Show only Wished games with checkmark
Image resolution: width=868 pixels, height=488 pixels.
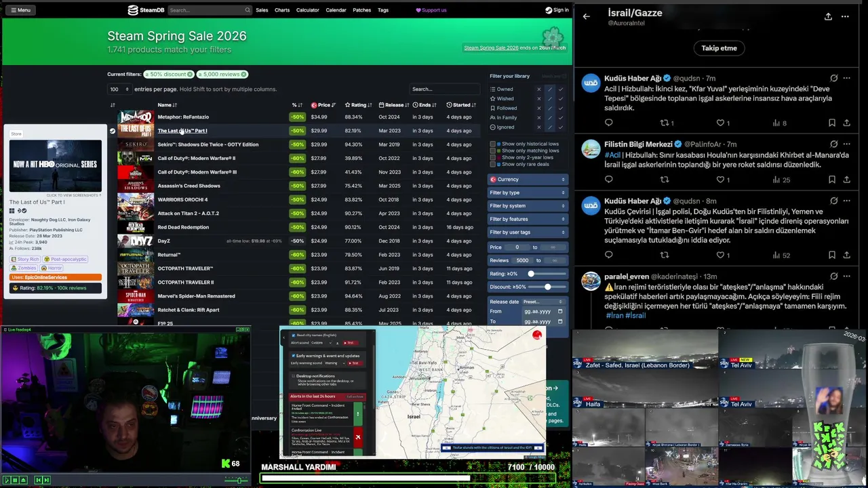coord(561,99)
